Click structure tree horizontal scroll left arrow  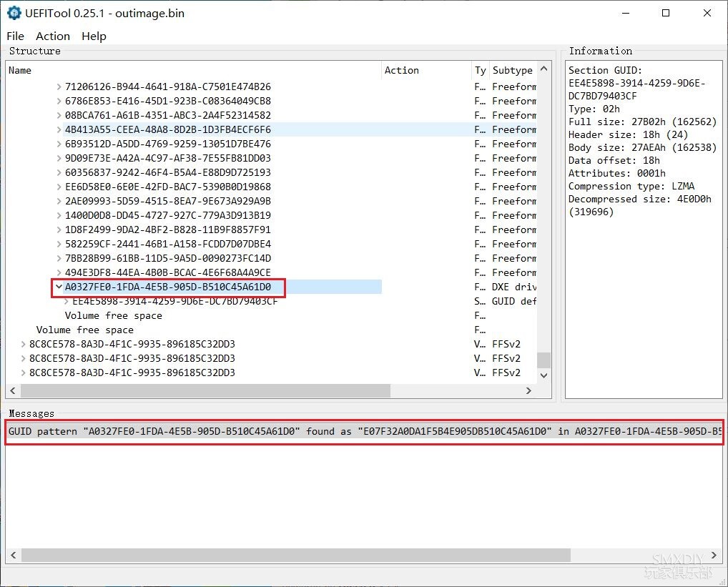[x=13, y=390]
